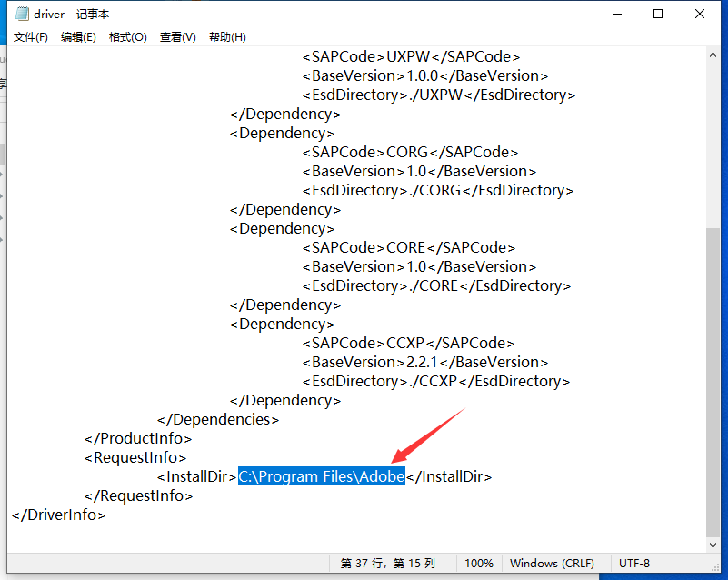
Task: Click the BaseVersion 1.0 line under CORG
Action: click(x=419, y=171)
